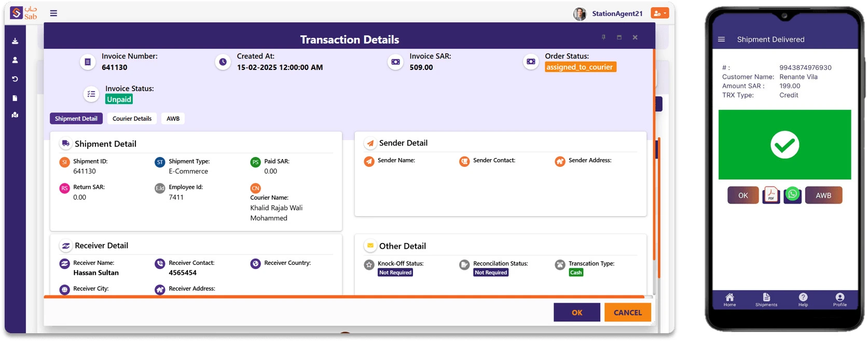This screenshot has height=341, width=868.
Task: Click the Courier Name icon
Action: 255,188
